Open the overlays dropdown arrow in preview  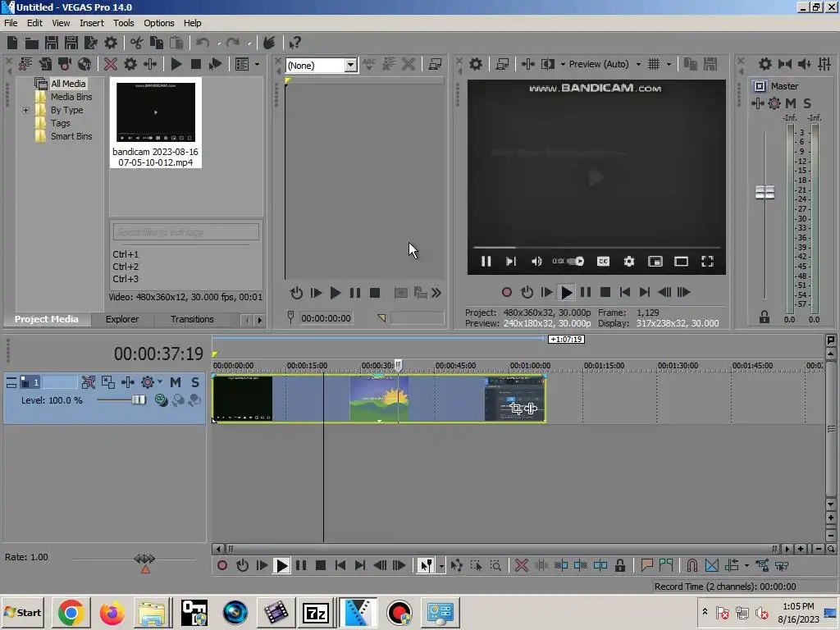pyautogui.click(x=669, y=64)
